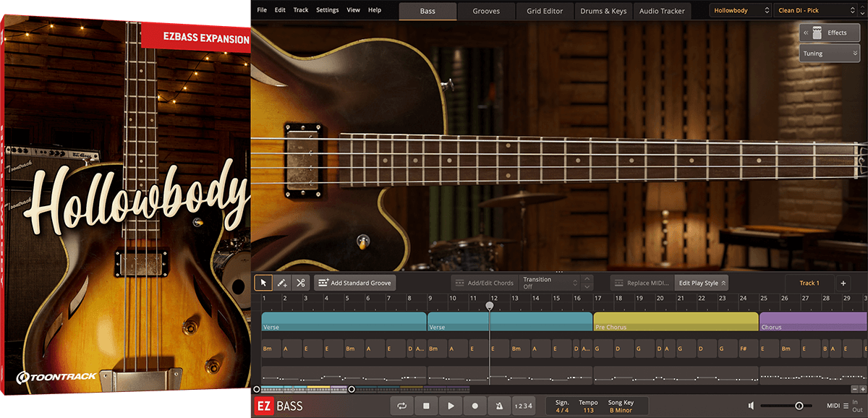The height and width of the screenshot is (418, 868).
Task: Toggle the 1234 count-in button
Action: (523, 406)
